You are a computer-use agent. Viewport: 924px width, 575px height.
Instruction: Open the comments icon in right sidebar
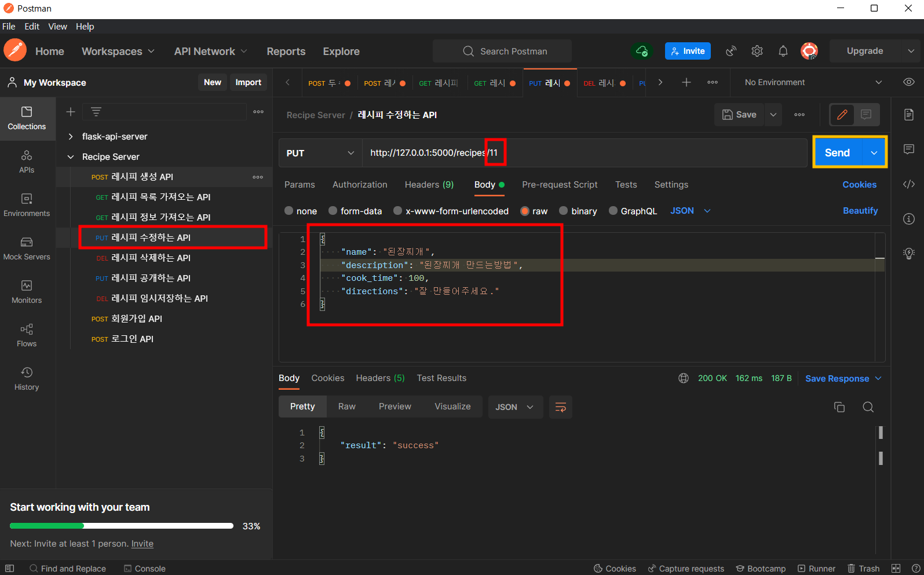[909, 149]
